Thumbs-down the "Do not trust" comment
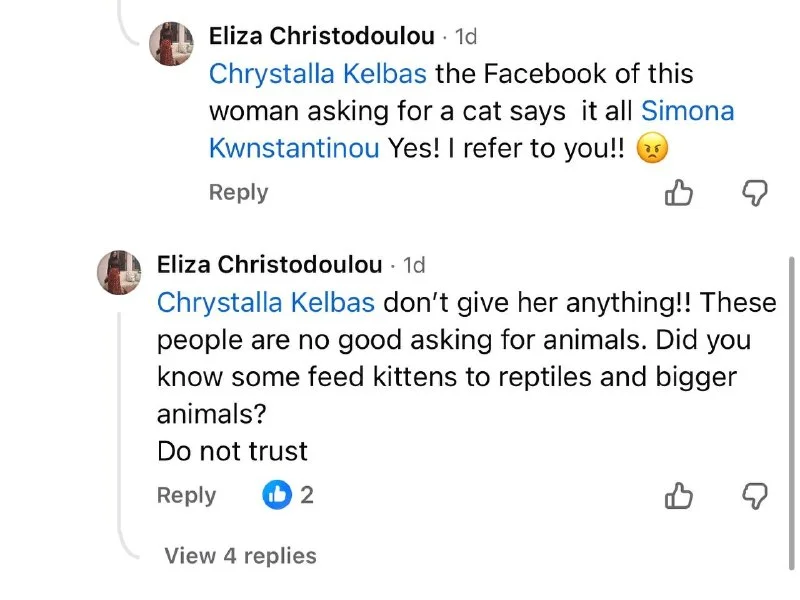 (x=753, y=495)
